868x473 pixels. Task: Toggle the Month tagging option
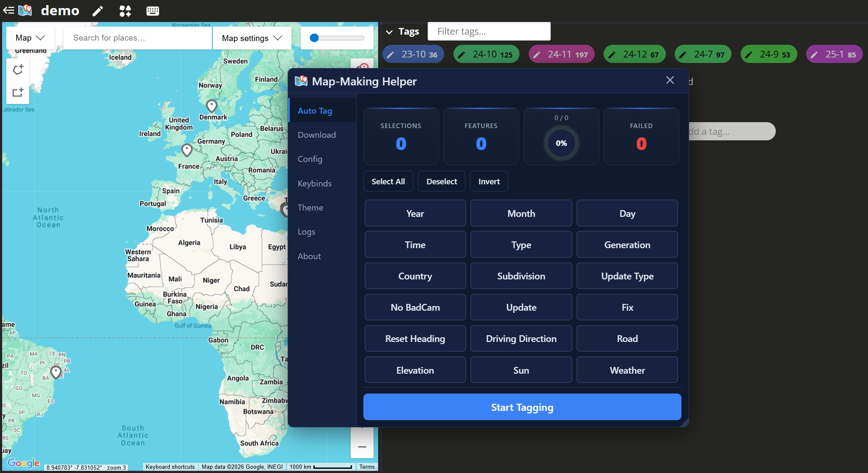point(521,213)
